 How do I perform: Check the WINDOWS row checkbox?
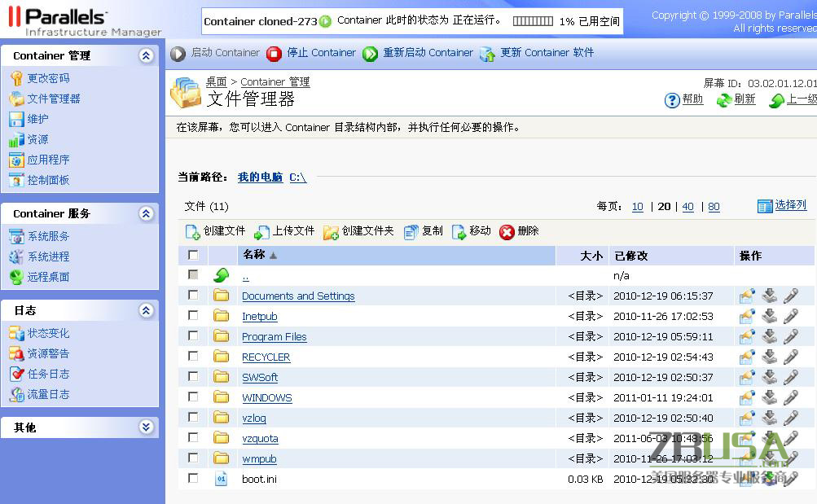pyautogui.click(x=193, y=397)
